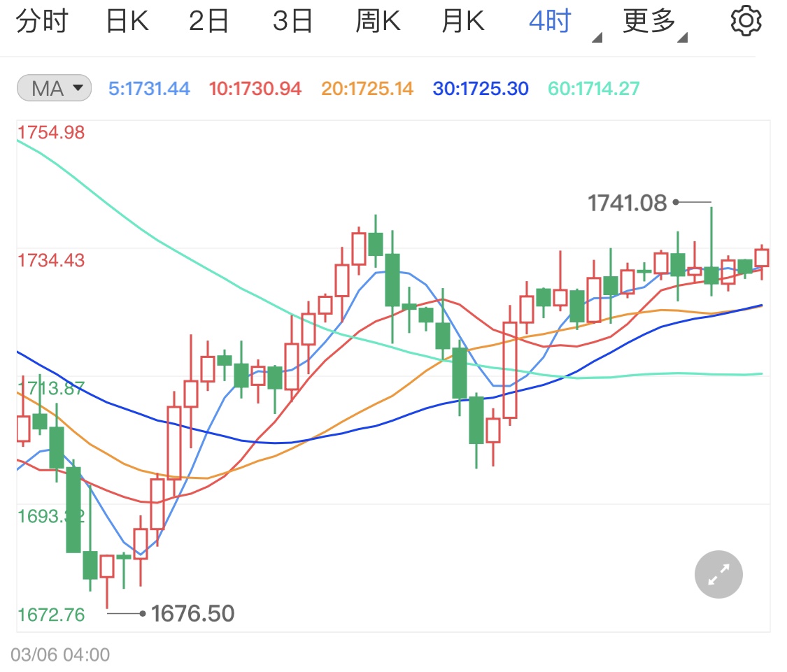787x672 pixels.
Task: Open the MA indicator selector dropdown
Action: [x=54, y=89]
